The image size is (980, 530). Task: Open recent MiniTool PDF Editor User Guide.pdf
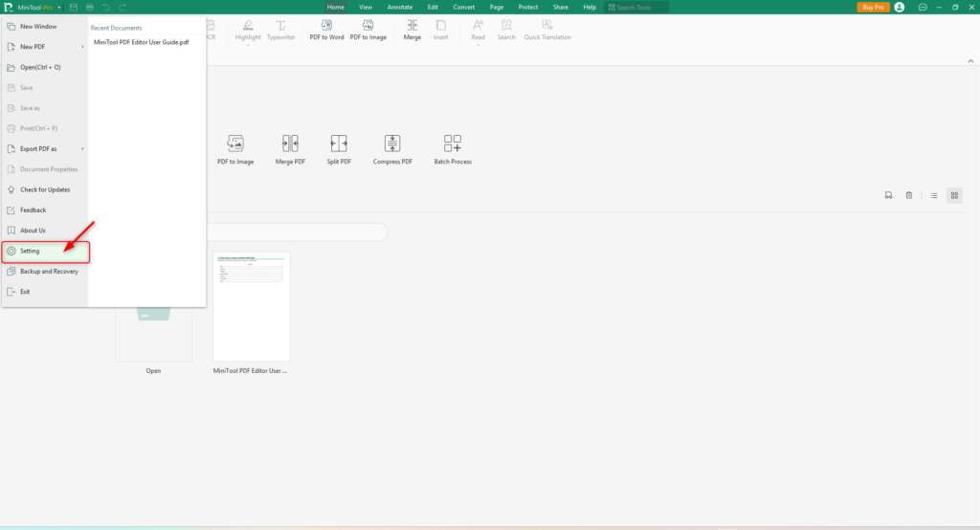[x=142, y=42]
